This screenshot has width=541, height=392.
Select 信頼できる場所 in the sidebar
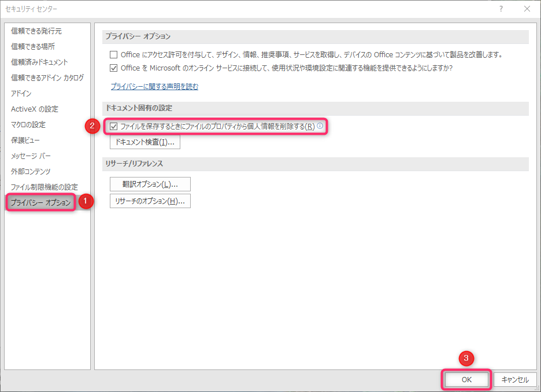(33, 47)
